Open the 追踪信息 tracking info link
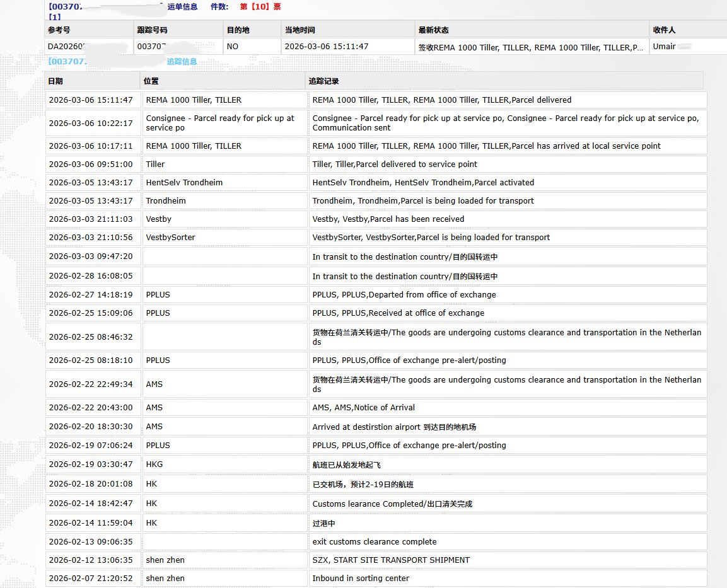Image resolution: width=727 pixels, height=588 pixels. click(182, 61)
